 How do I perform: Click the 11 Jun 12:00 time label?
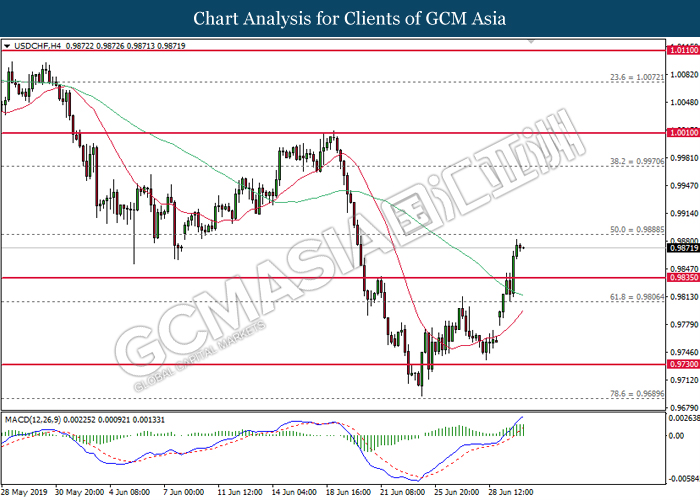coord(240,492)
